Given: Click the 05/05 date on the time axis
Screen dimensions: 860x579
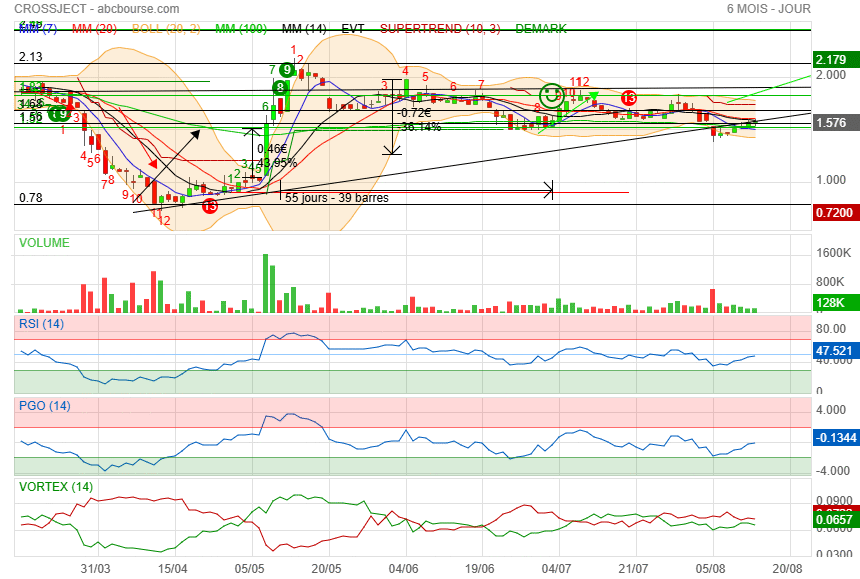Looking at the screenshot, I should 250,569.
